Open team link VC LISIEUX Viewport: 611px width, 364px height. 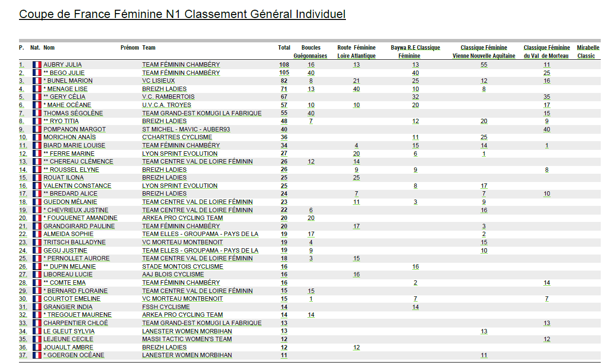pos(158,81)
